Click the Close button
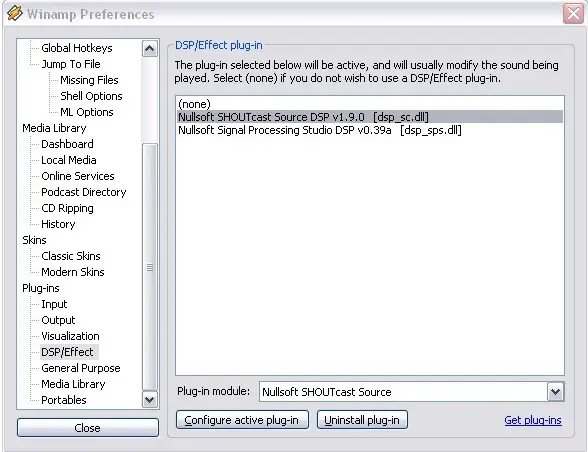The image size is (588, 452). tap(87, 428)
